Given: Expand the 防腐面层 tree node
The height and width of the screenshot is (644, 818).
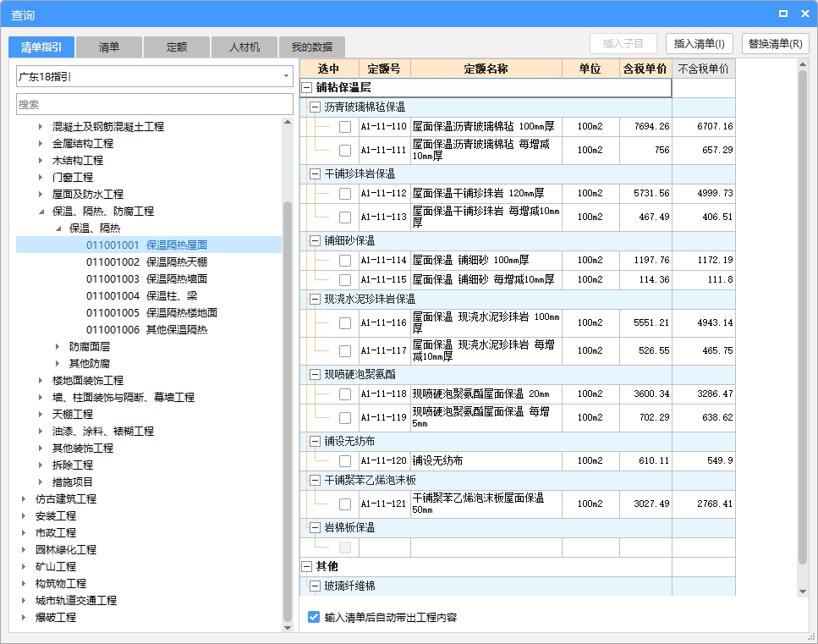Looking at the screenshot, I should (58, 347).
